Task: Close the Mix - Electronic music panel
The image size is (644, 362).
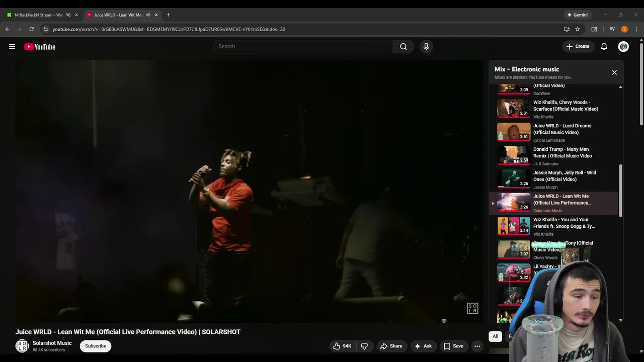Action: (614, 72)
